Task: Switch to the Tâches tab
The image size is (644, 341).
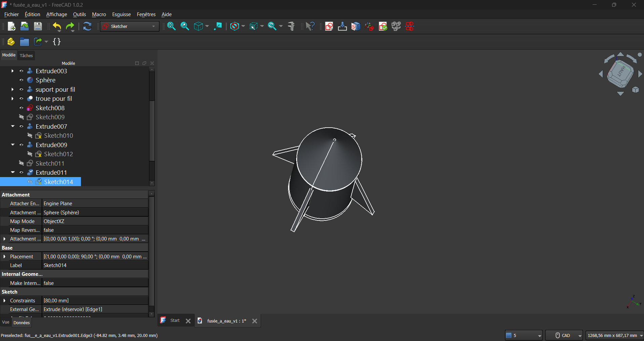Action: [x=26, y=56]
